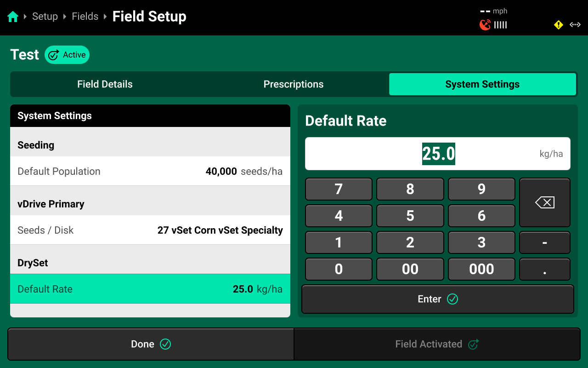This screenshot has height=368, width=588.
Task: Go to the home screen icon
Action: click(x=13, y=17)
